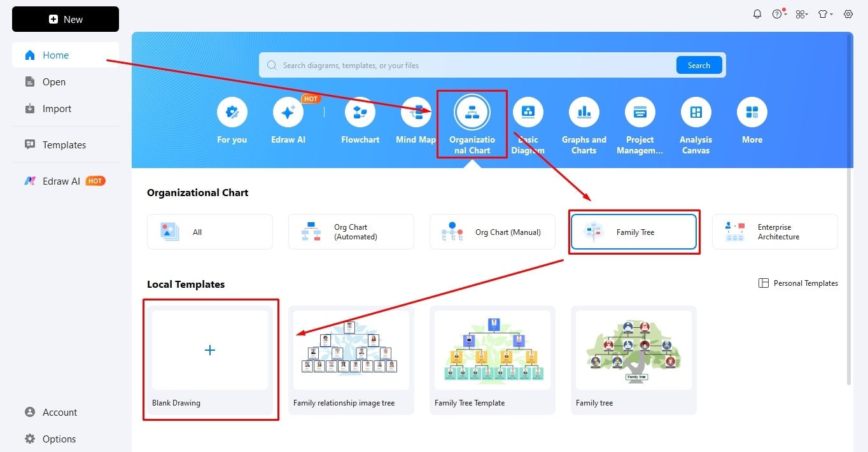
Task: Click the vertical scrollbar on right
Action: pos(850,210)
